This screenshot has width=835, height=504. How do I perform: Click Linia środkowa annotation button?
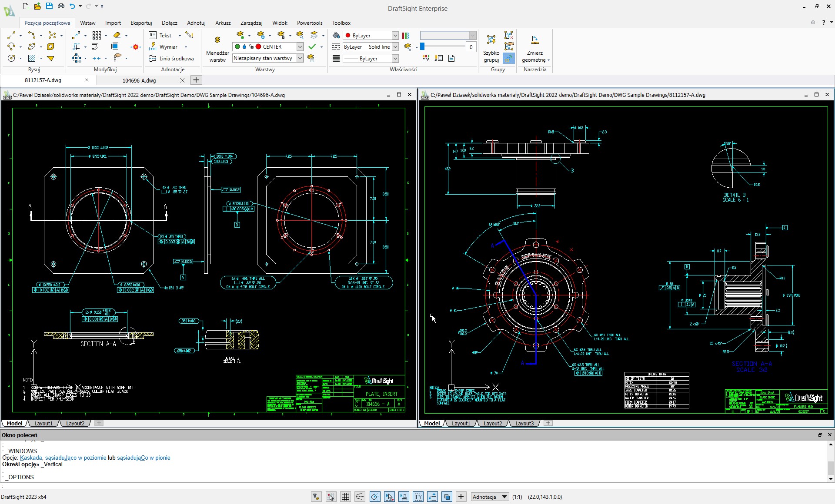click(x=171, y=58)
